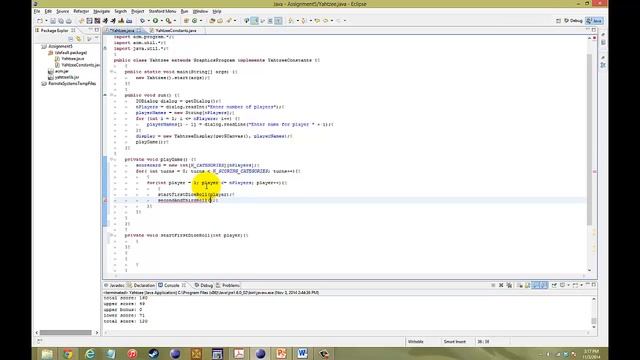The width and height of the screenshot is (640, 360).
Task: Select the Assignment5 project
Action: click(x=60, y=47)
